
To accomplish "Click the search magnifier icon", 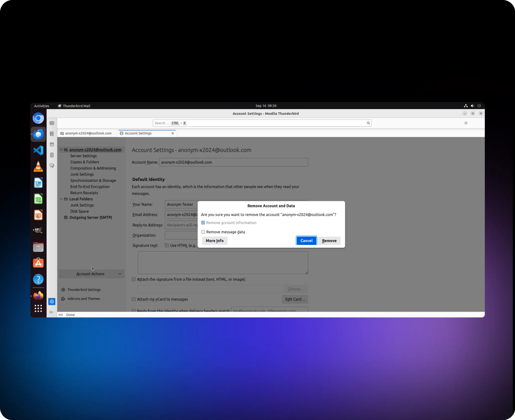I will coord(368,123).
